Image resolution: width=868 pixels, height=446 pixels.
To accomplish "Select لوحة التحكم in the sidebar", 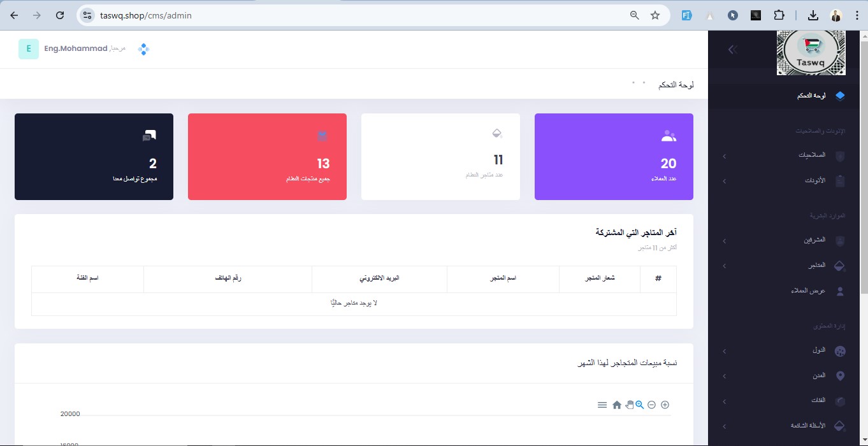I will click(811, 96).
